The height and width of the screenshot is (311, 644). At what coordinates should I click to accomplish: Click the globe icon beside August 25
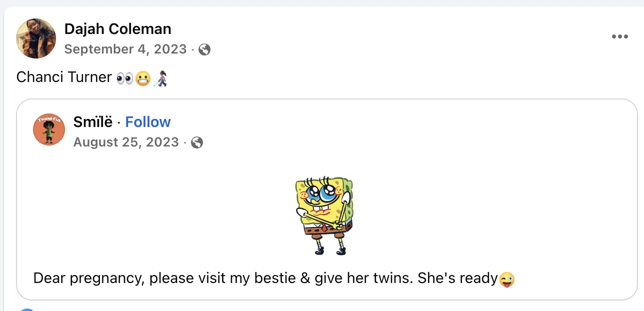click(x=197, y=143)
